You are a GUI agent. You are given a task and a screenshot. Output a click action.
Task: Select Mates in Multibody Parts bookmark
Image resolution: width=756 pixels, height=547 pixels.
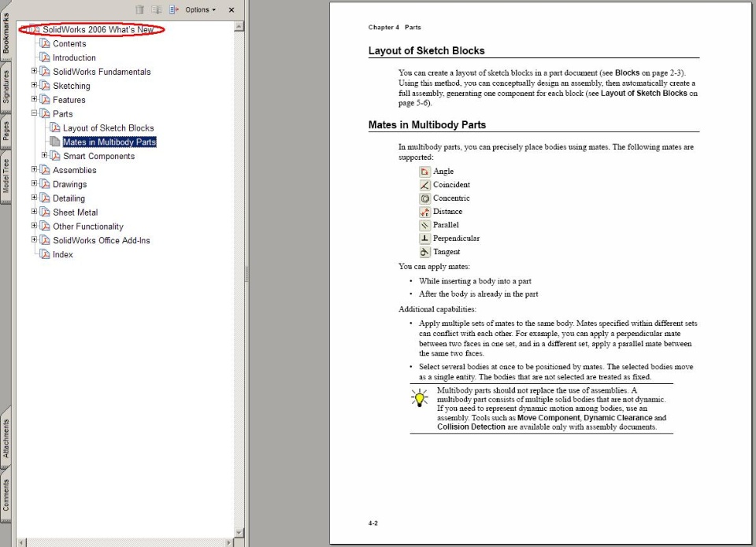[109, 142]
